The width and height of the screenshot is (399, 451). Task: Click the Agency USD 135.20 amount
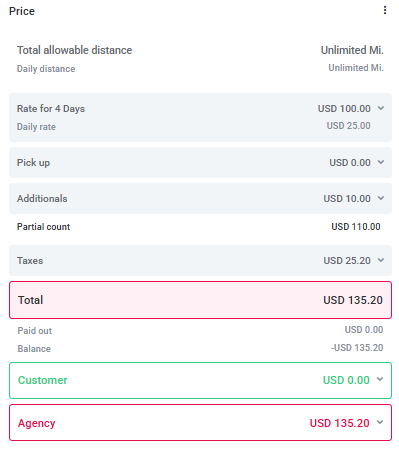pos(339,423)
